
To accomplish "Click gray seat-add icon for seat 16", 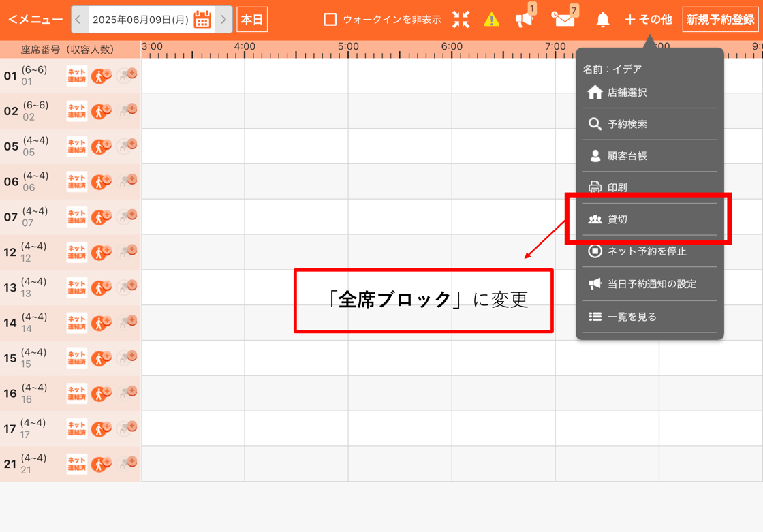I will click(127, 392).
